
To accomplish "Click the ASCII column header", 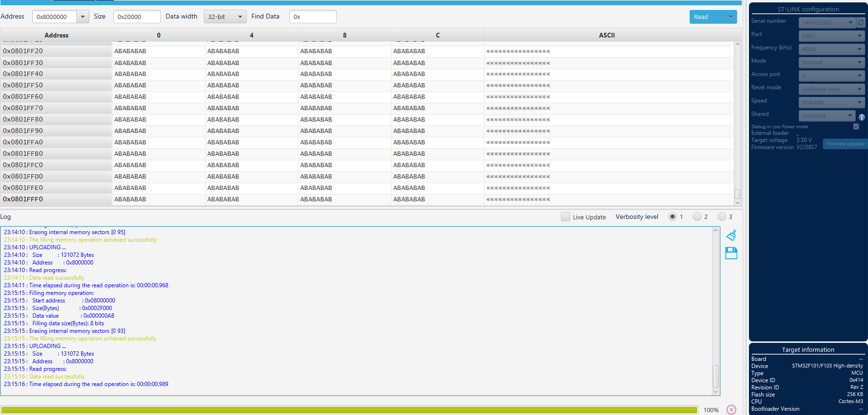I will (606, 35).
